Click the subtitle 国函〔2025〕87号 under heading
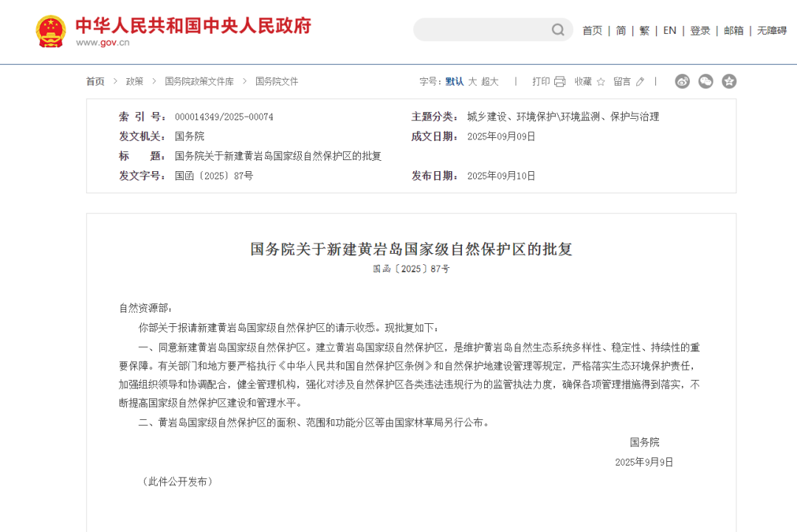 pos(411,269)
